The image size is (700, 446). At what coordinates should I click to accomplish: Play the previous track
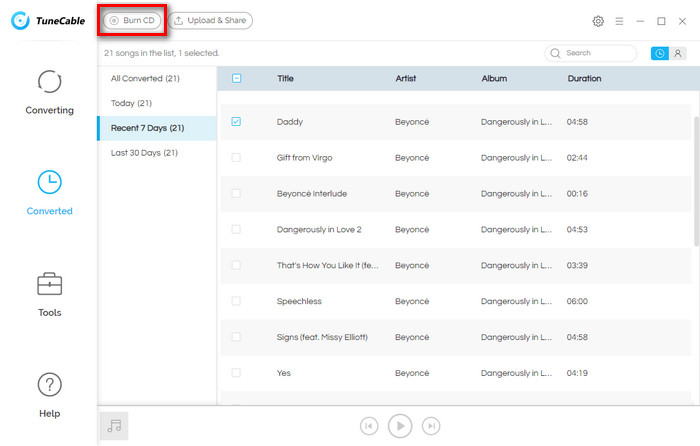click(369, 426)
